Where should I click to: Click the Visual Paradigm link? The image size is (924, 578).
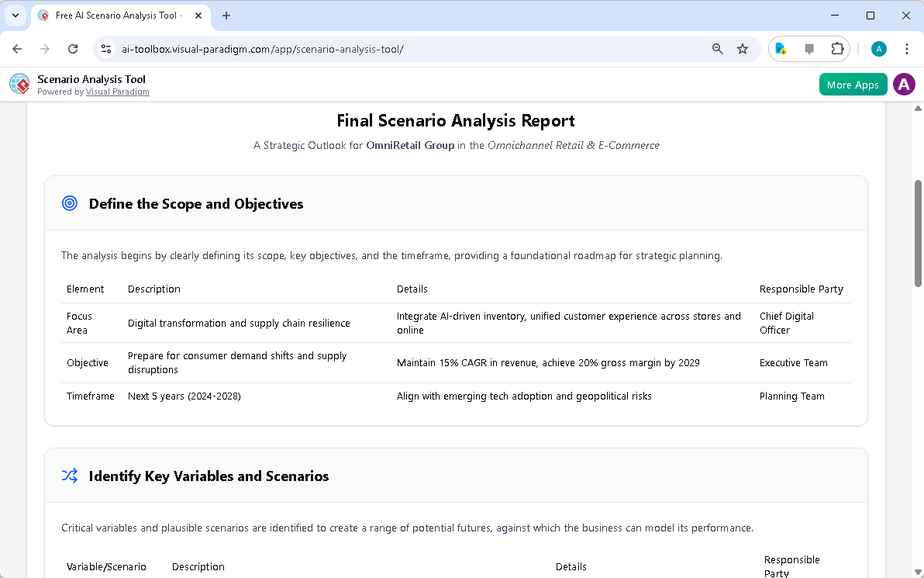pos(118,92)
